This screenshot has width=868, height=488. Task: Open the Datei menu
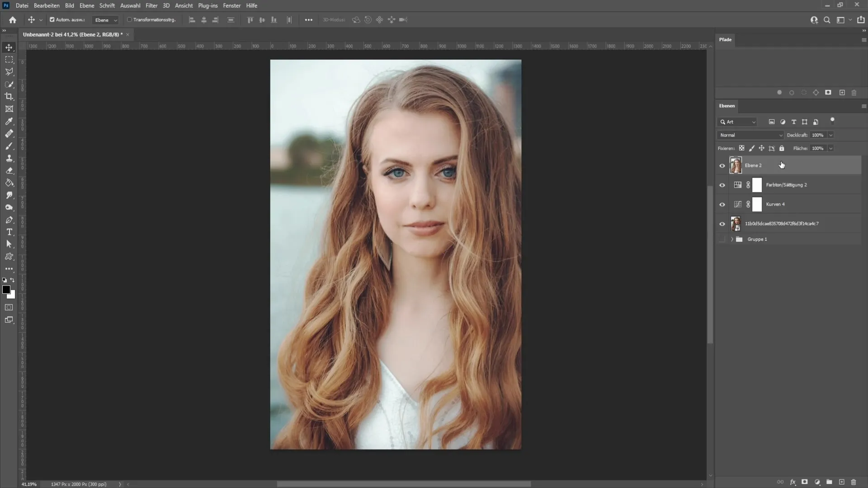[x=22, y=5]
